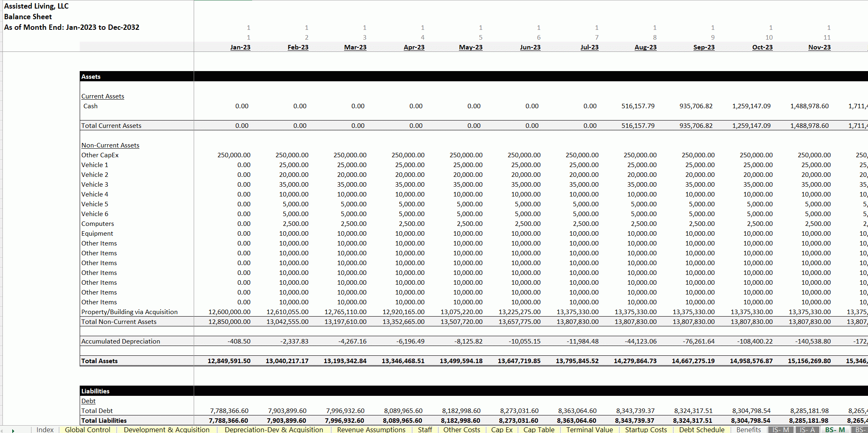Click the Jan-23 column header cell
Screen dimensions: 868x433
tap(240, 47)
